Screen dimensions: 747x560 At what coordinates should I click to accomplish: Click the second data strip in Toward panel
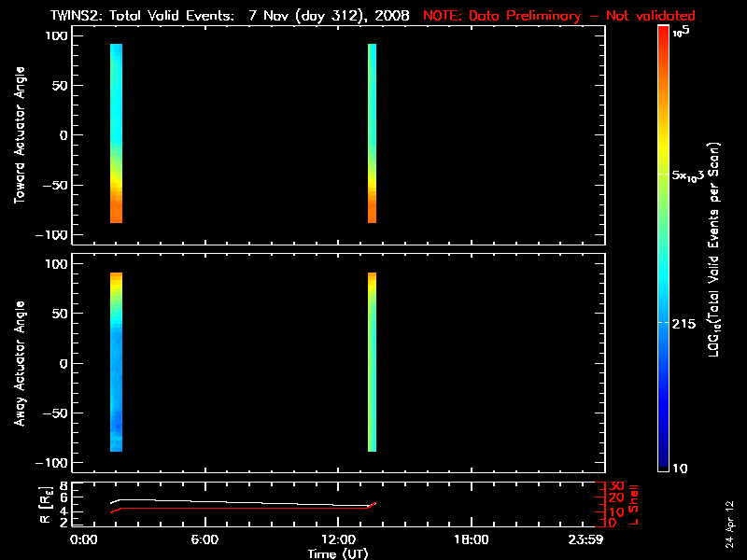372,133
